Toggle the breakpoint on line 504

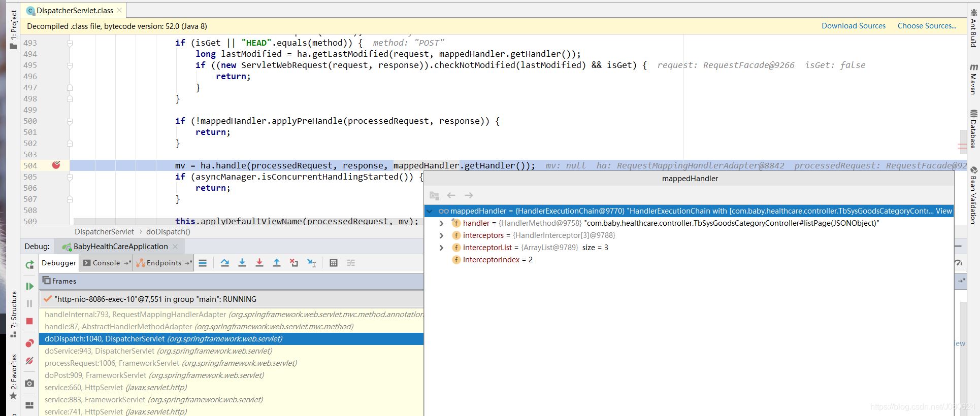pos(56,165)
